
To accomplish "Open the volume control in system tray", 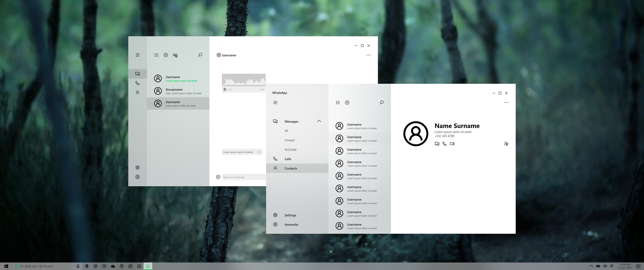I will click(605, 266).
